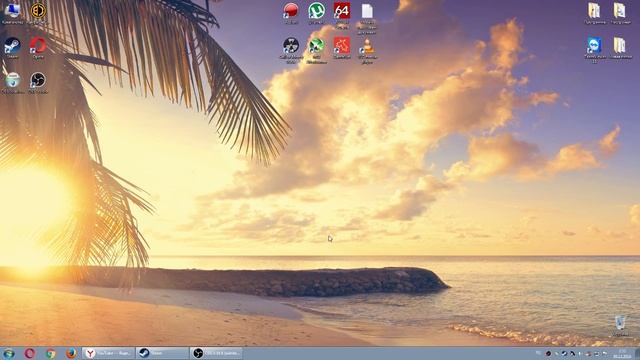Switch to the OBS taskbar window

pyautogui.click(x=216, y=353)
